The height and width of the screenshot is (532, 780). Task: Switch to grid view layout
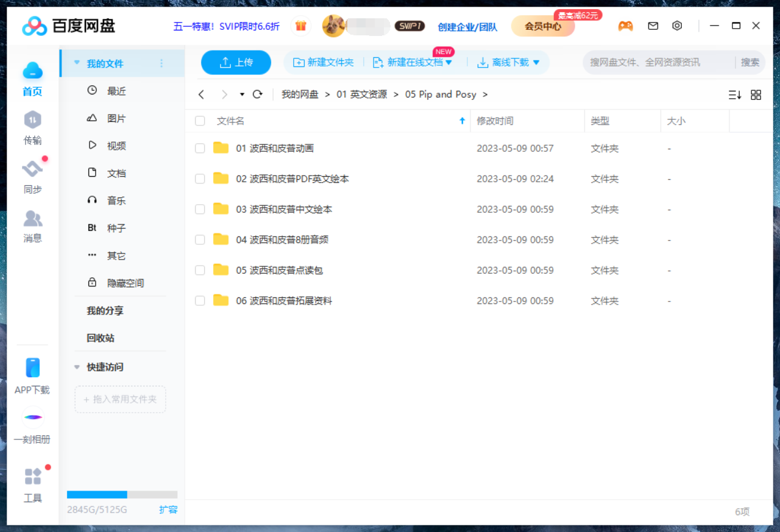[756, 94]
